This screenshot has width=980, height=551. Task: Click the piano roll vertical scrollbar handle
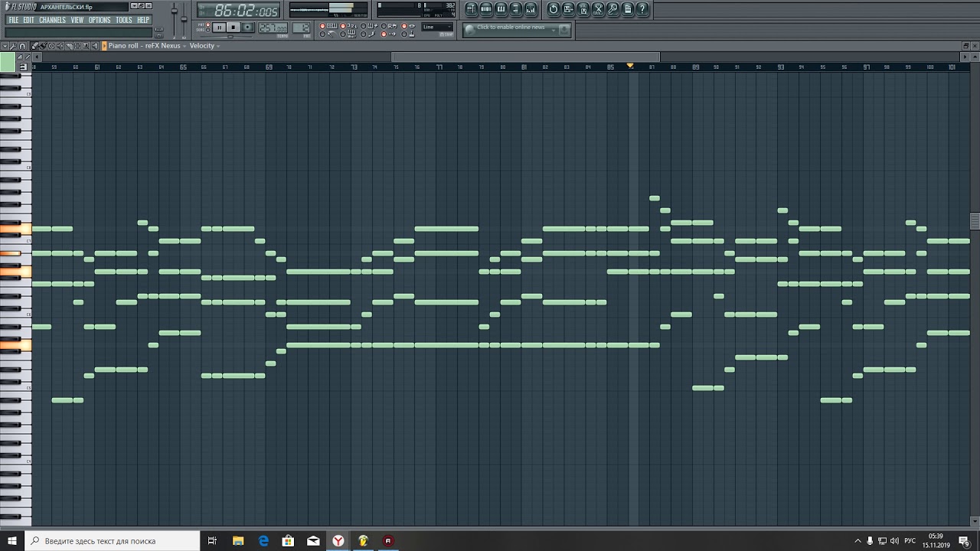[x=975, y=221]
